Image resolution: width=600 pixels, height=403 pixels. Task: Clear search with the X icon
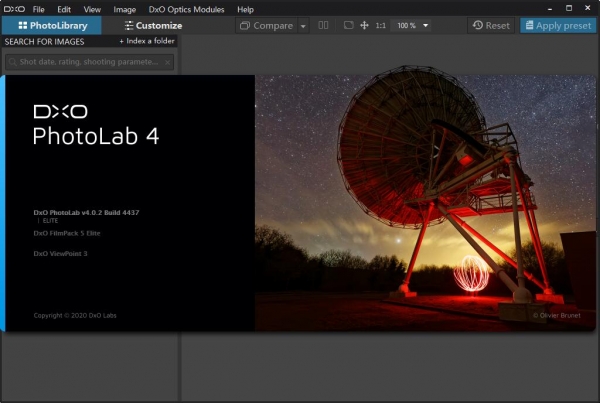[167, 62]
